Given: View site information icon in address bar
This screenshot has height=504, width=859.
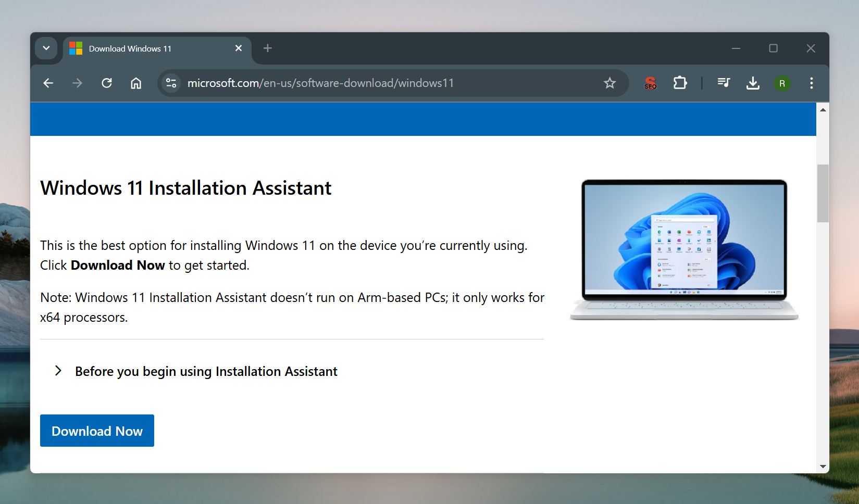Looking at the screenshot, I should click(x=171, y=83).
